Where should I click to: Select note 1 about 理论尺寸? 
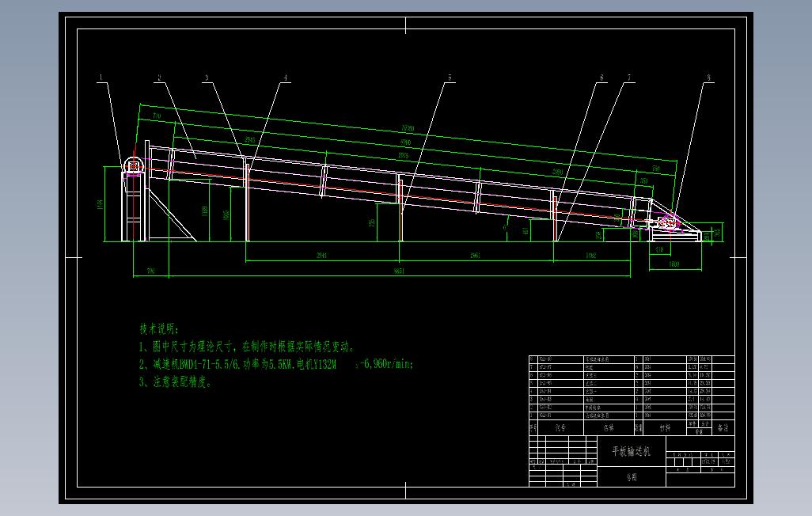click(x=247, y=347)
